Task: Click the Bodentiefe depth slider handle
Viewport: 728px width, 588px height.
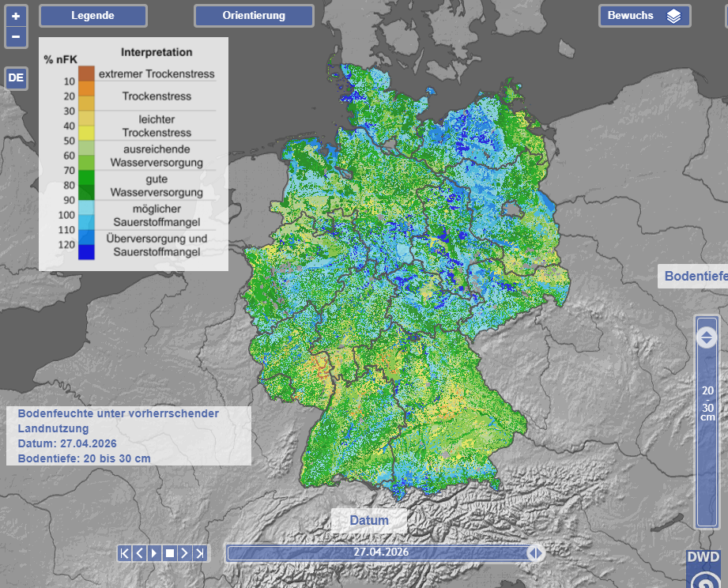Action: [x=707, y=337]
